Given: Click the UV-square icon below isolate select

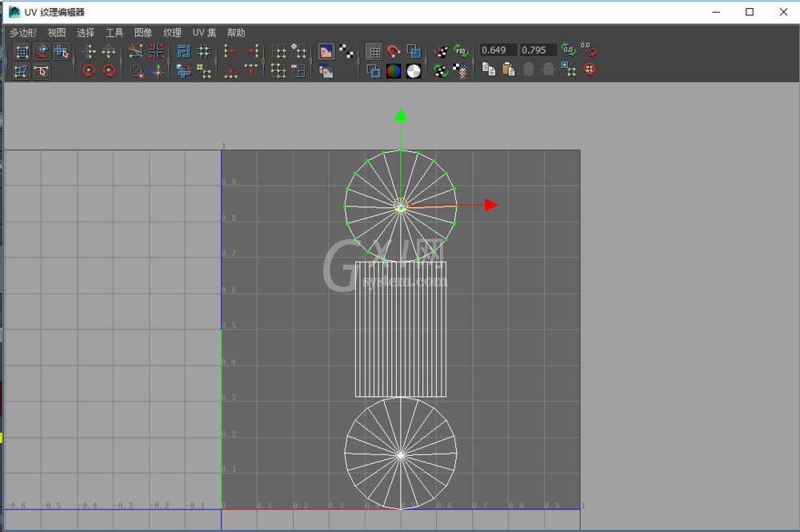Looking at the screenshot, I should (x=278, y=71).
